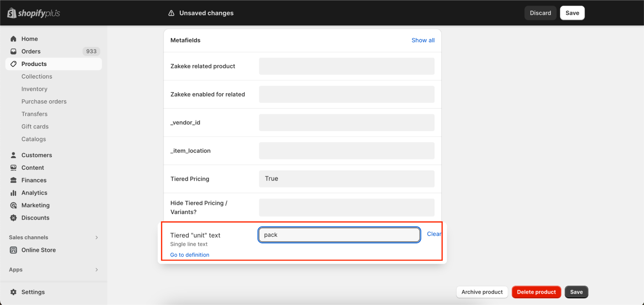Click the Marketing target icon
This screenshot has height=305, width=644.
14,205
